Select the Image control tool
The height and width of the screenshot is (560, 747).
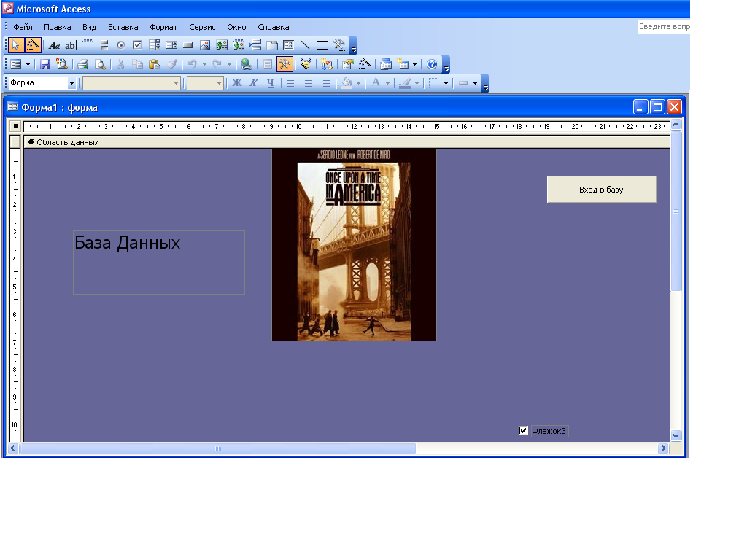click(x=205, y=45)
